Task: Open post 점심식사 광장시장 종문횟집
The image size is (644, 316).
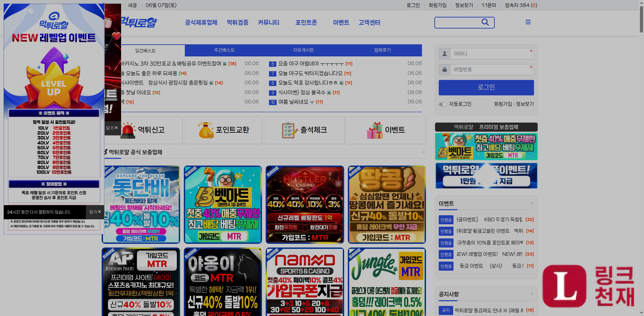Action: coord(164,83)
